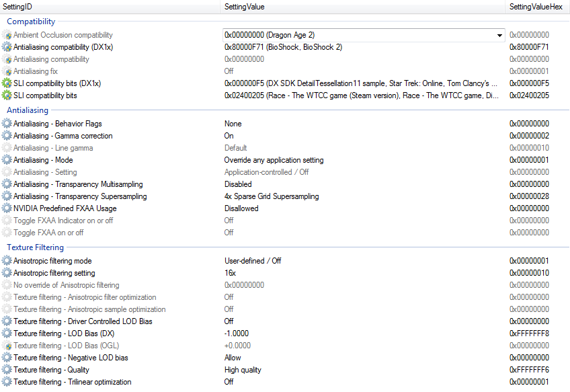Click the 0x80000F71 (BioShock, BioShock 2) value
The image size is (570, 392).
283,47
